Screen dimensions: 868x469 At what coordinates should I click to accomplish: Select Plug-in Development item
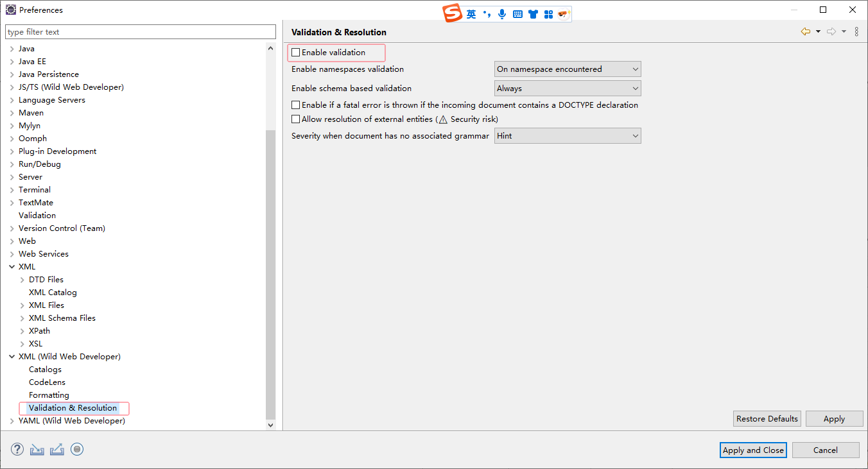57,151
